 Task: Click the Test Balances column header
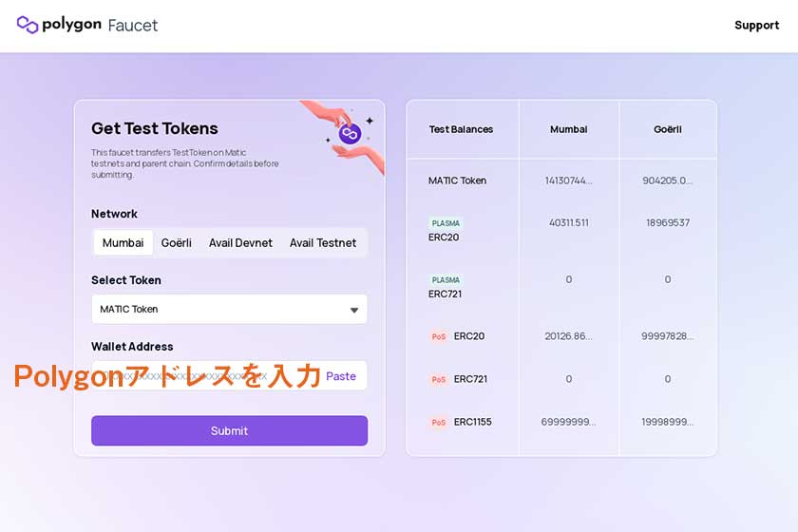click(461, 129)
